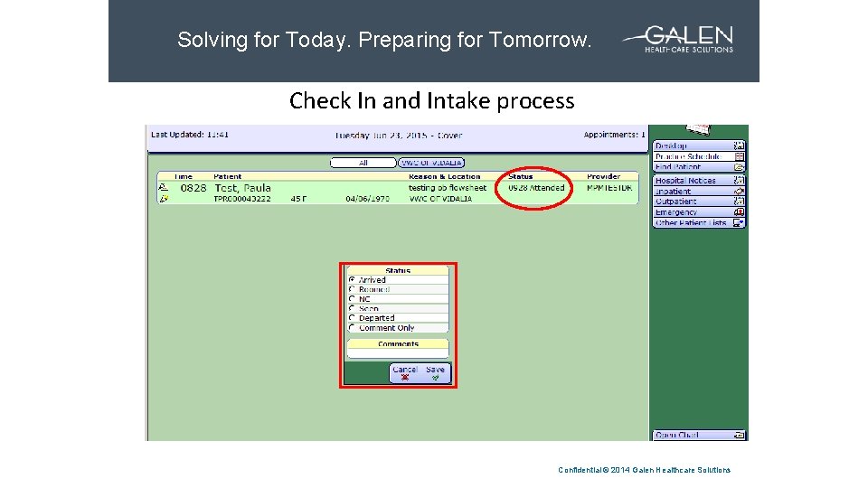Select the VWC OF VIDALIA filter tab

pos(431,163)
